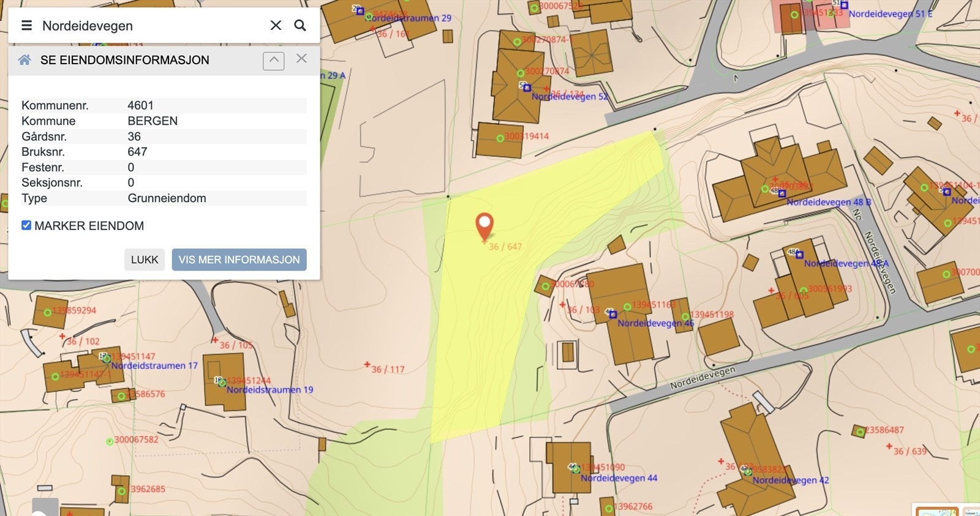
Task: Click the blue address marker at Nordeidevegen 48 B
Action: [782, 193]
